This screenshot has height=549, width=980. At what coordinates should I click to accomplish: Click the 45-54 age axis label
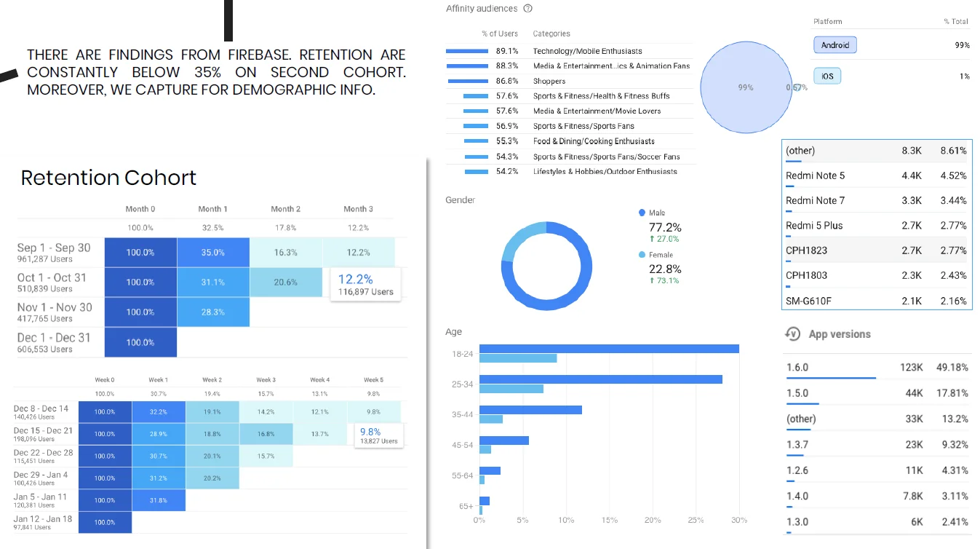462,445
